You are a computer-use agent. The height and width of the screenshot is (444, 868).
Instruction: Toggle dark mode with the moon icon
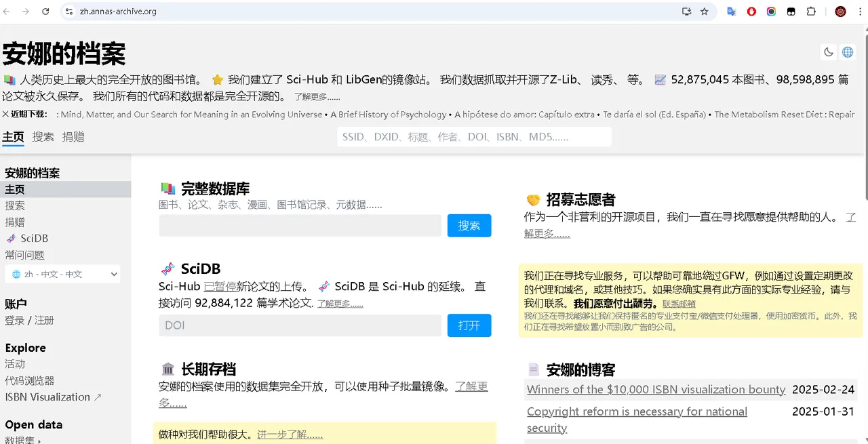pyautogui.click(x=829, y=52)
